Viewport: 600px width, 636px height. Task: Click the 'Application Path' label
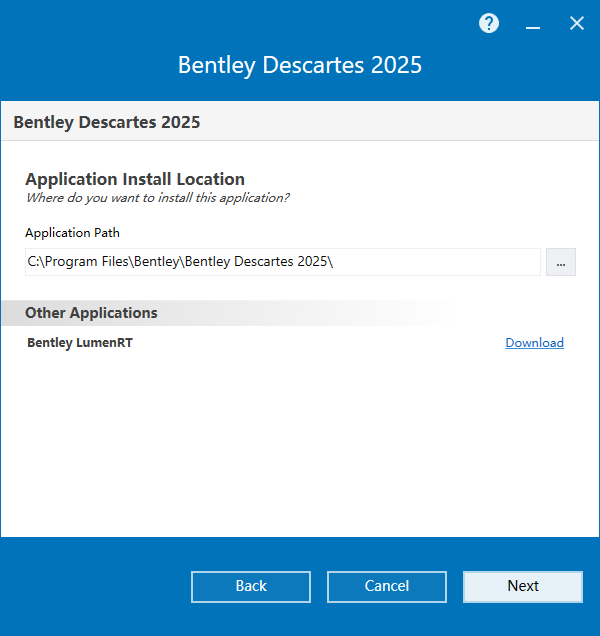point(72,233)
